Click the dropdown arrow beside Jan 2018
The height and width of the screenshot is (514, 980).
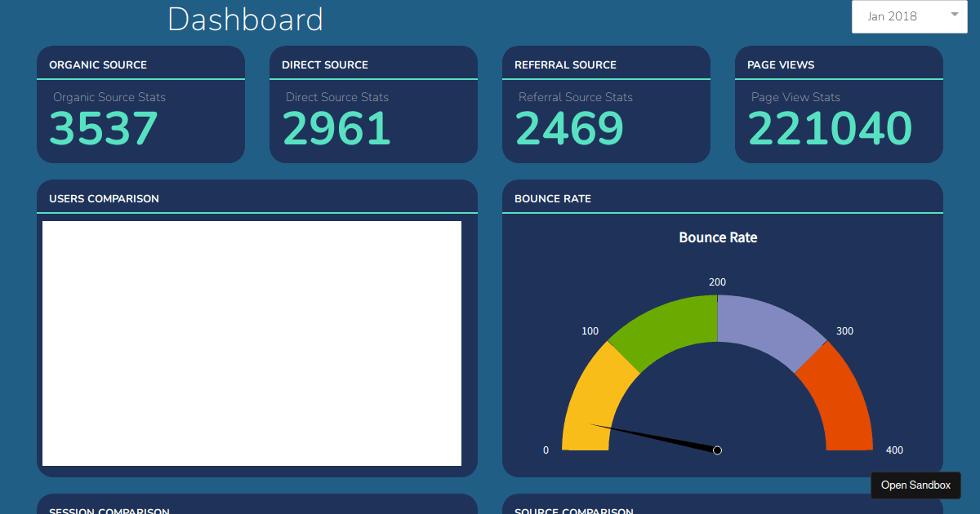point(954,15)
